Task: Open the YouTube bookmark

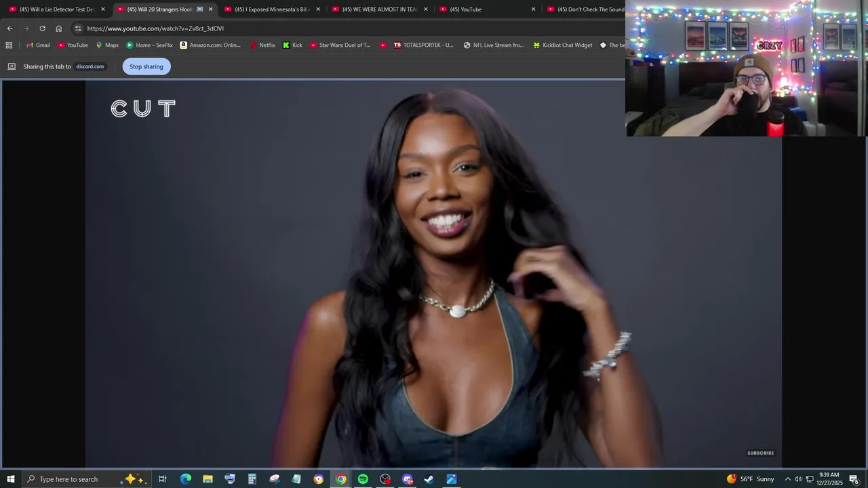Action: click(x=73, y=45)
